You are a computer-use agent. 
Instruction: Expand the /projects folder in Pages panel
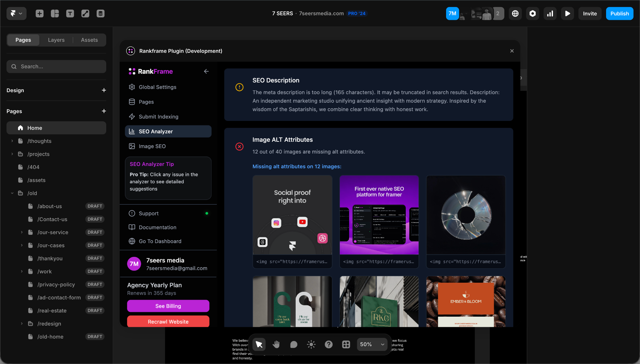(x=12, y=154)
